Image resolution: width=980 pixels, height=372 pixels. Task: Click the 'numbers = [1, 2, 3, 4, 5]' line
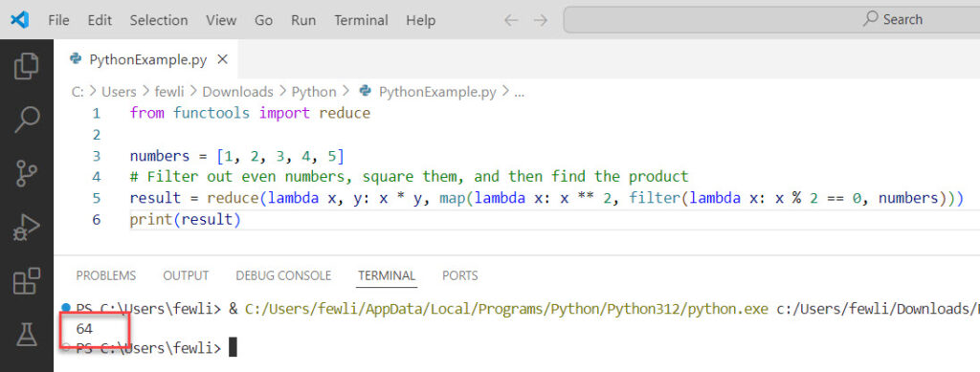click(237, 156)
